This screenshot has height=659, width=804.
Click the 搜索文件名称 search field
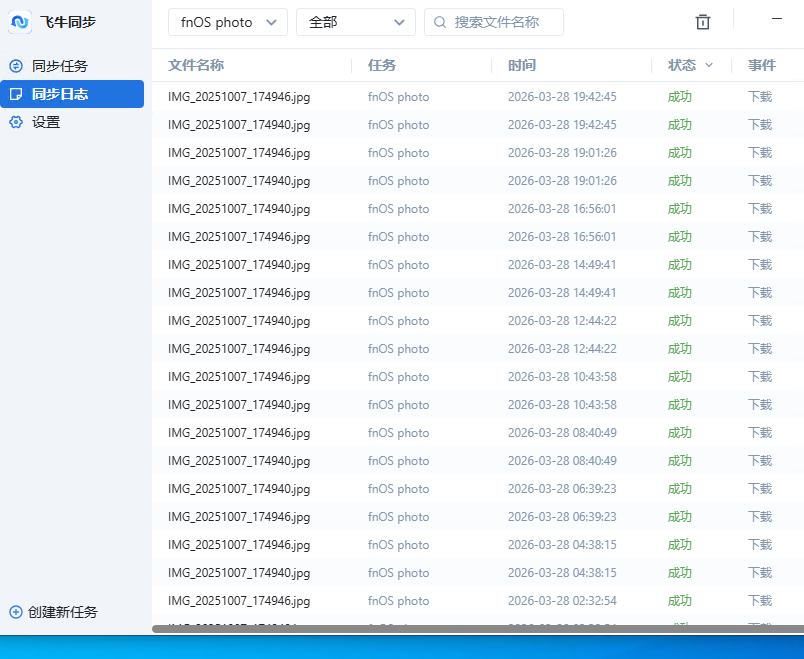494,22
